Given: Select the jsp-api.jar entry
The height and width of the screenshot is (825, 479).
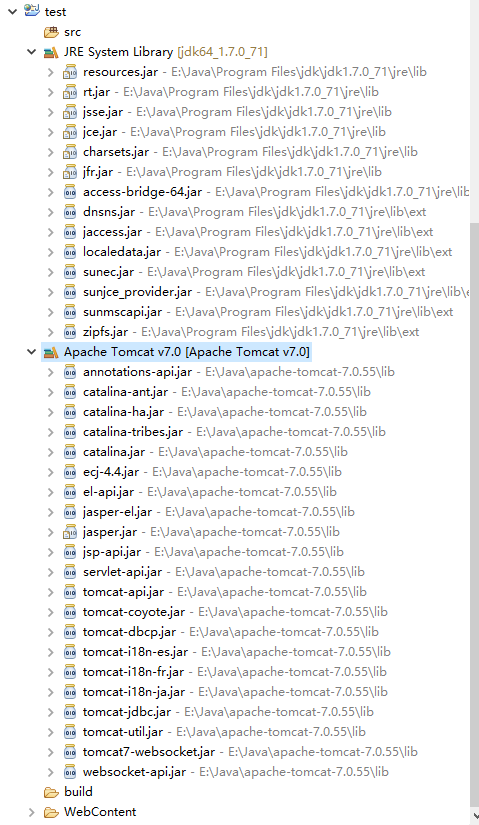Looking at the screenshot, I should [x=213, y=552].
